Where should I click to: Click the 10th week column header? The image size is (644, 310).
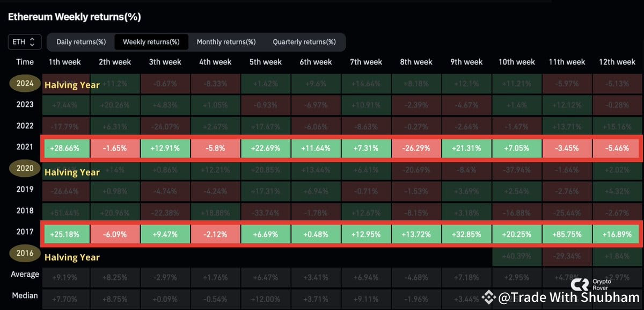pos(517,62)
